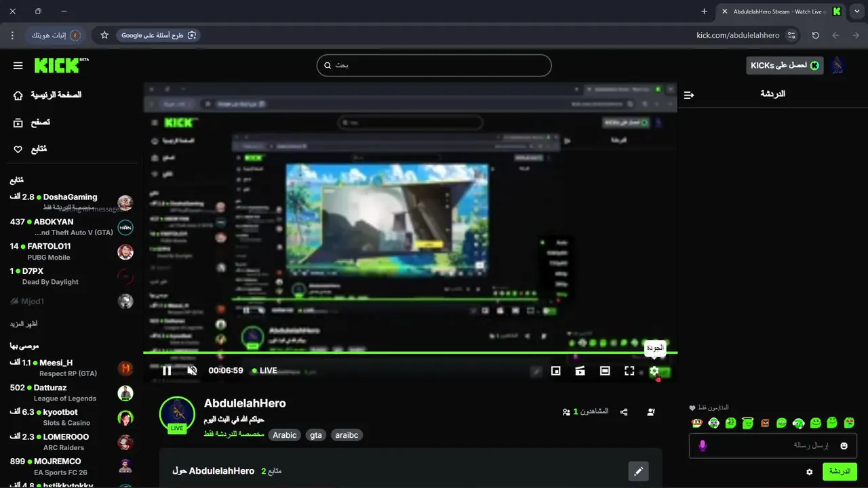
Task: Insert the heart-eyes emote into chat
Action: pyautogui.click(x=849, y=423)
